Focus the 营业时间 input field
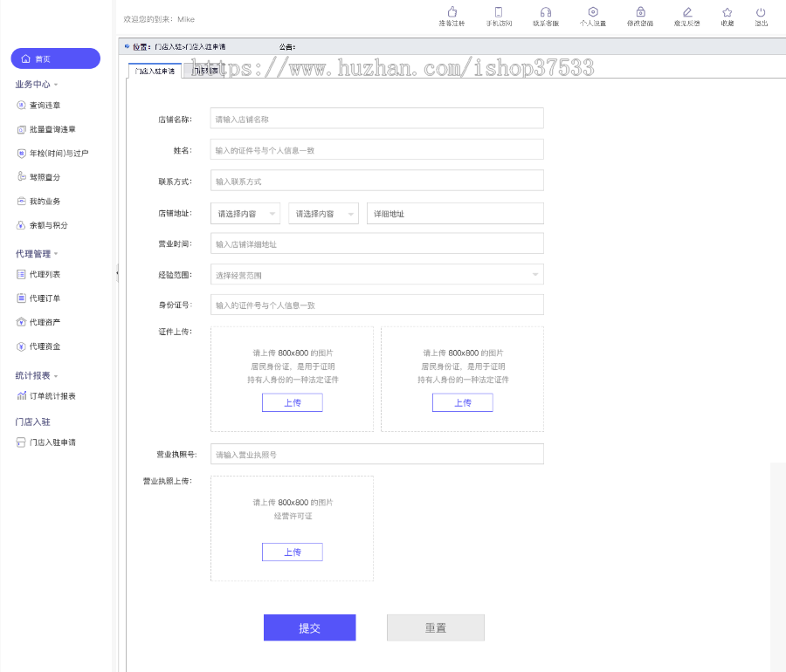This screenshot has width=786, height=672. point(377,243)
